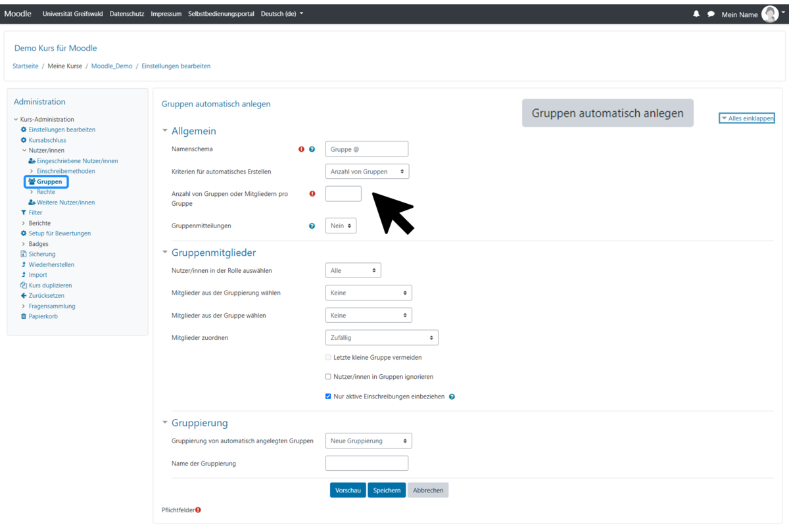Open Sicherung in the administration sidebar
This screenshot has width=789, height=532.
click(41, 254)
